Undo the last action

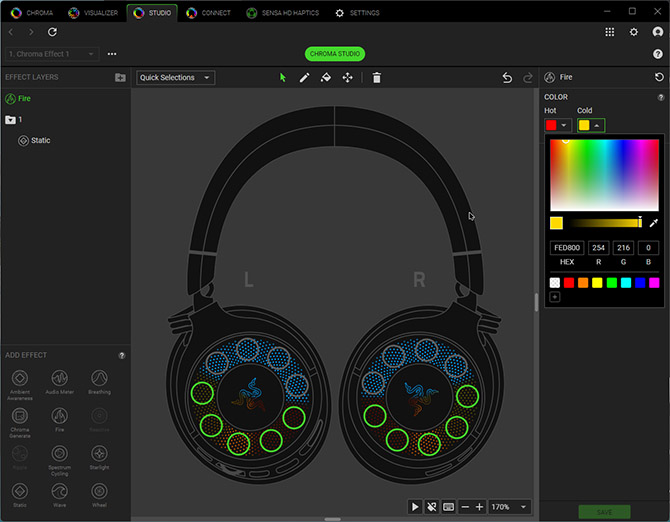[x=507, y=78]
